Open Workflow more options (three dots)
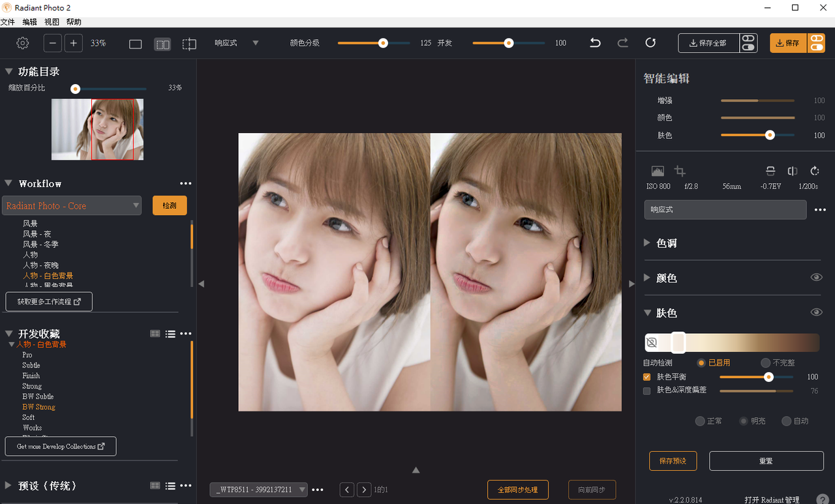Screen dimensions: 835x504 click(x=186, y=184)
